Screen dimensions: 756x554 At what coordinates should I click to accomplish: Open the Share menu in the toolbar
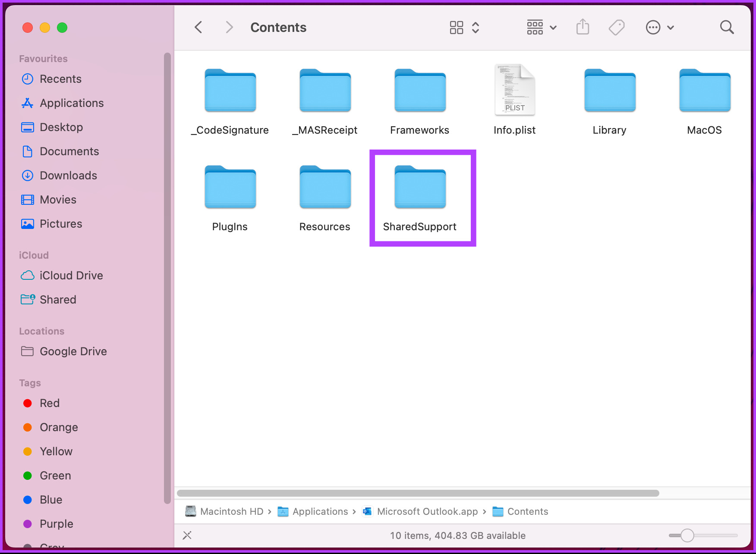[x=583, y=27]
